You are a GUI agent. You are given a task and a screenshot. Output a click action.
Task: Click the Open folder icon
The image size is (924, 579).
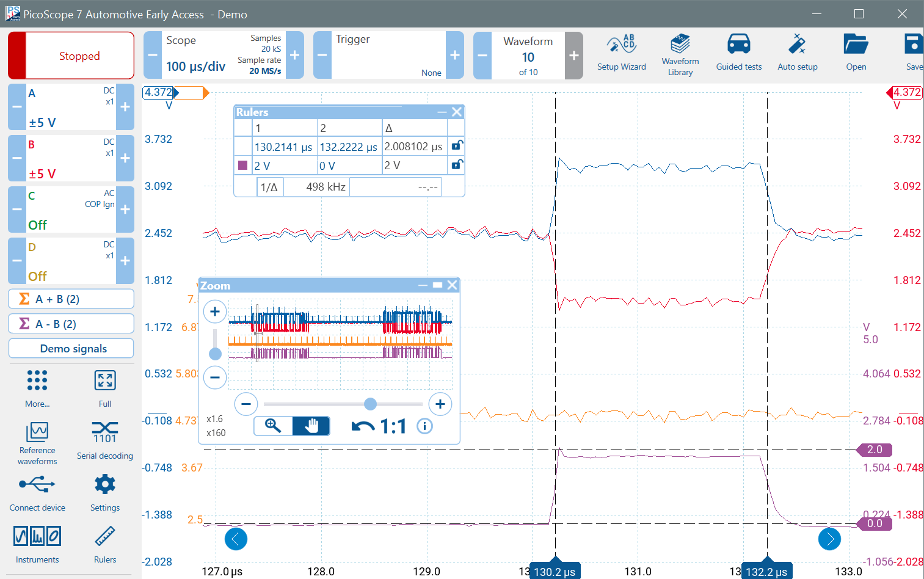[x=856, y=45]
